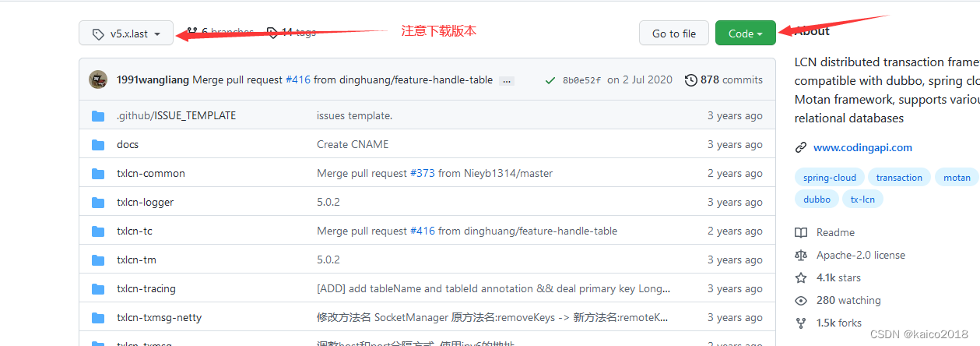Image resolution: width=980 pixels, height=346 pixels.
Task: Open #416 link in txlcn-tc row
Action: click(x=423, y=231)
